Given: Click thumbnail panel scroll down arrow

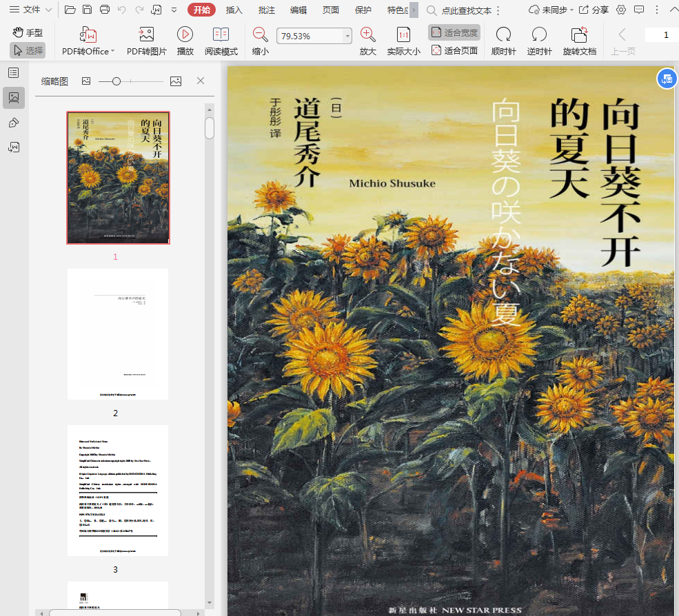Looking at the screenshot, I should click(x=210, y=602).
